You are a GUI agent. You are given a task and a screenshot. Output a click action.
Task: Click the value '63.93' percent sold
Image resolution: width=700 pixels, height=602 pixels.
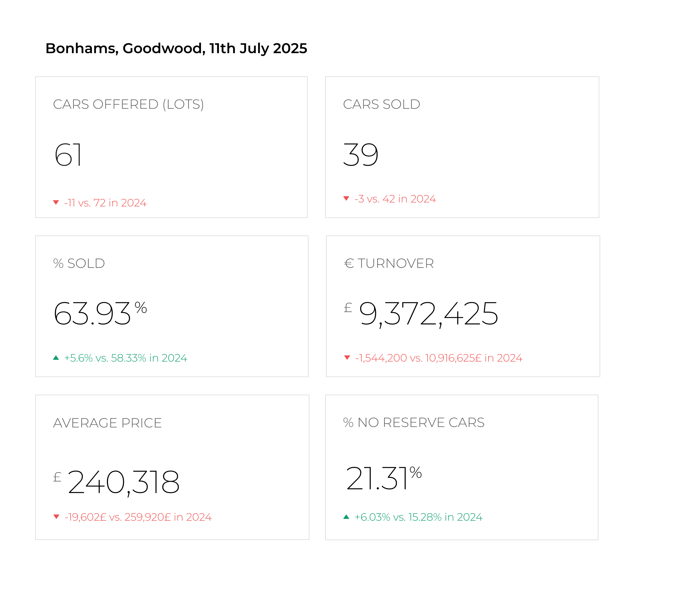[x=92, y=314]
